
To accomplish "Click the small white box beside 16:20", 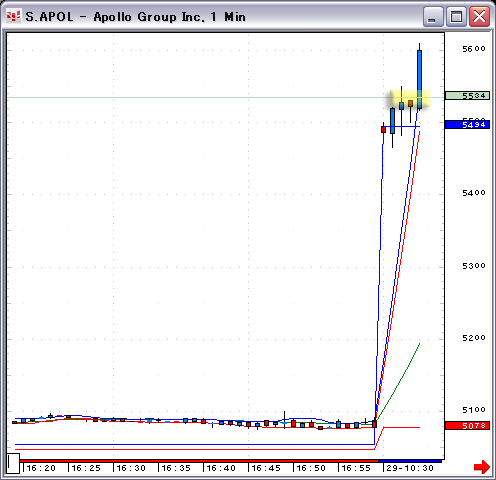I will tap(13, 463).
